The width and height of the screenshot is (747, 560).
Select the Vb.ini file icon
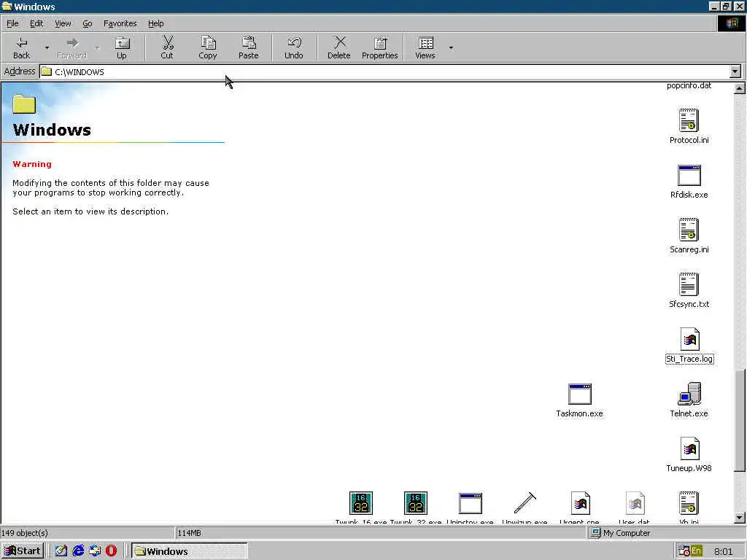pos(689,503)
